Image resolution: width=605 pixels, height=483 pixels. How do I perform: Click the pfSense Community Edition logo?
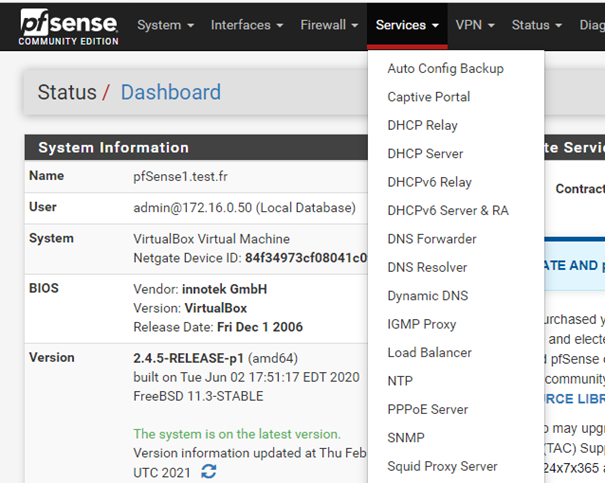click(x=69, y=27)
